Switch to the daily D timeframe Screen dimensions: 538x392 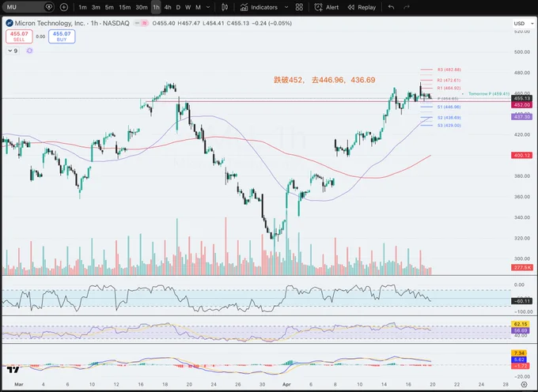click(x=178, y=7)
